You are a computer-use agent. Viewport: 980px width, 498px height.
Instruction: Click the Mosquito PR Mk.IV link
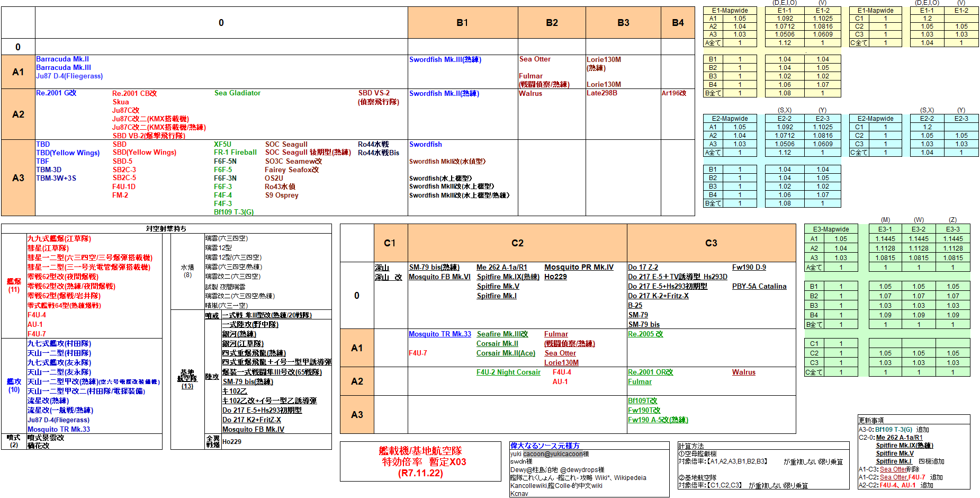(x=579, y=268)
